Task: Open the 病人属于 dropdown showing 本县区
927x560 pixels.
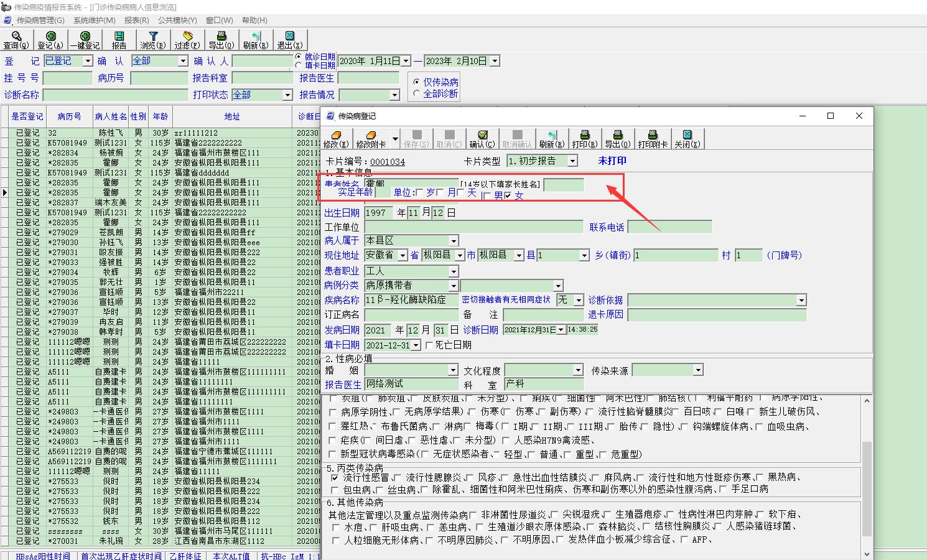Action: click(454, 241)
